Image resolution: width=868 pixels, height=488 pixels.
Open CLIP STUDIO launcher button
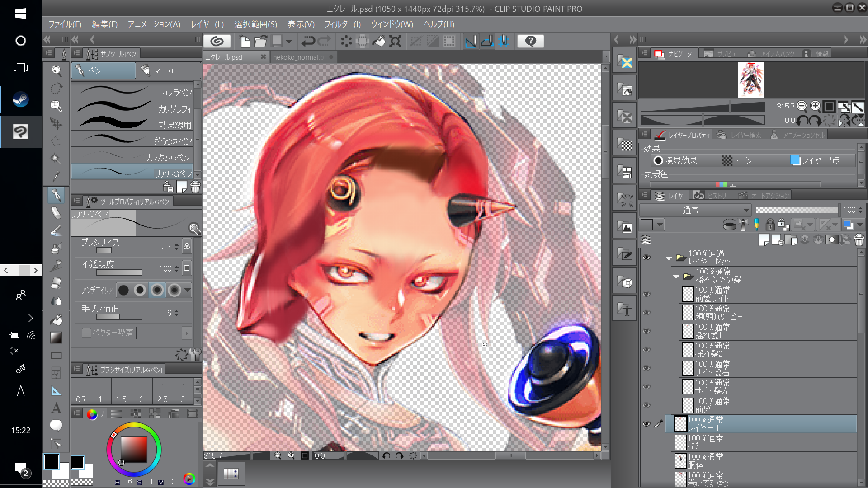(217, 41)
